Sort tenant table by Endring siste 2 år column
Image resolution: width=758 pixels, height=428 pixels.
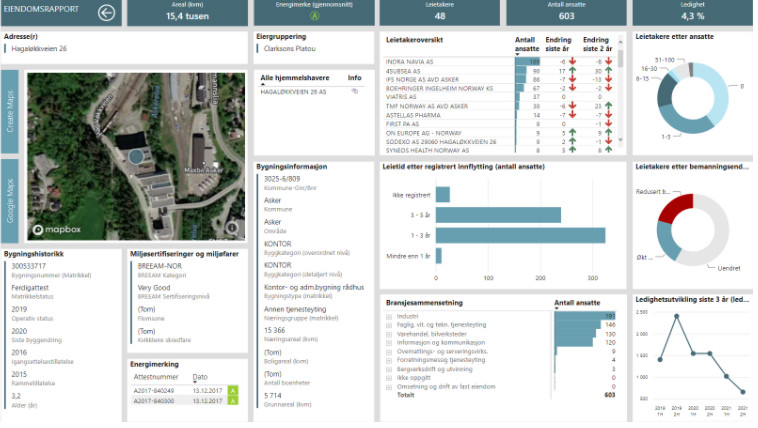(598, 44)
